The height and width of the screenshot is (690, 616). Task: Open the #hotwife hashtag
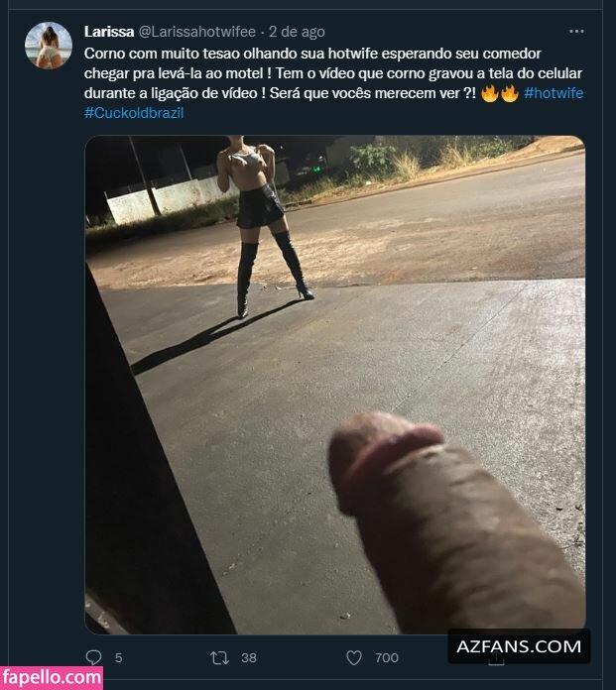(554, 93)
